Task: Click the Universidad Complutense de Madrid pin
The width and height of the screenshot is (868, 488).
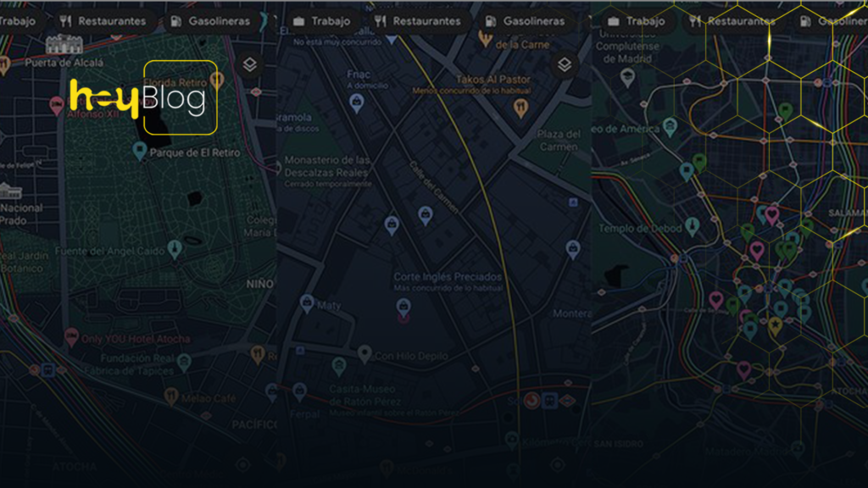Action: pyautogui.click(x=626, y=77)
